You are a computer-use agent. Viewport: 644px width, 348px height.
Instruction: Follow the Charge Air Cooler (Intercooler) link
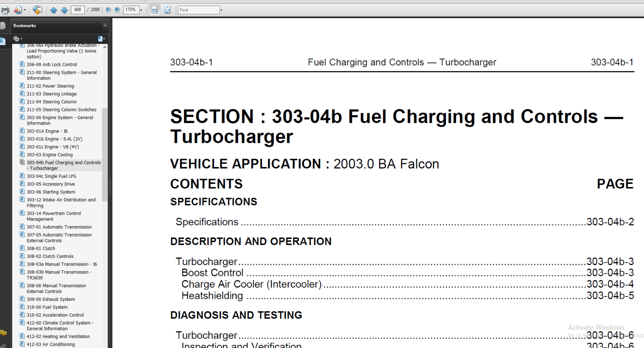(x=408, y=284)
